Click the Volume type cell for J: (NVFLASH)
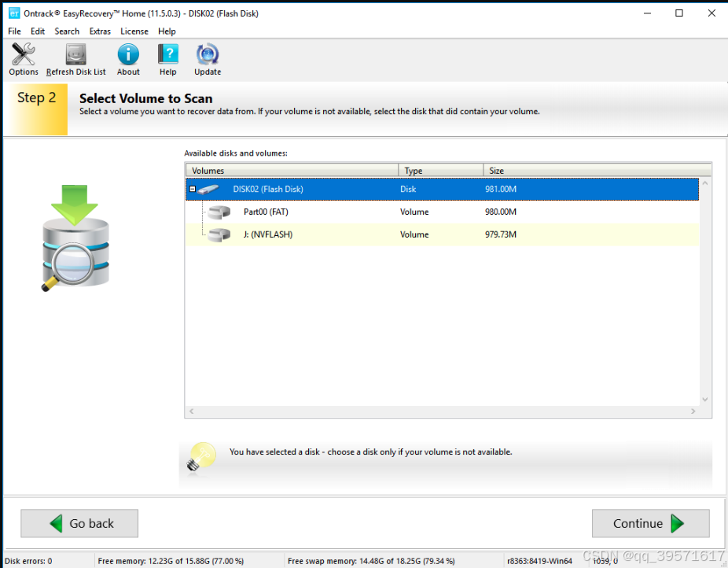 (414, 234)
